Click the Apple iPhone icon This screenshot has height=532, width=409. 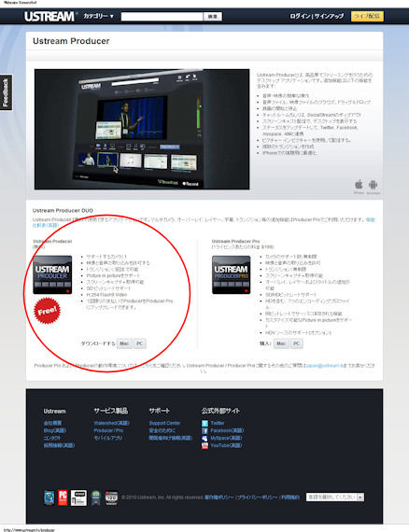click(x=359, y=185)
